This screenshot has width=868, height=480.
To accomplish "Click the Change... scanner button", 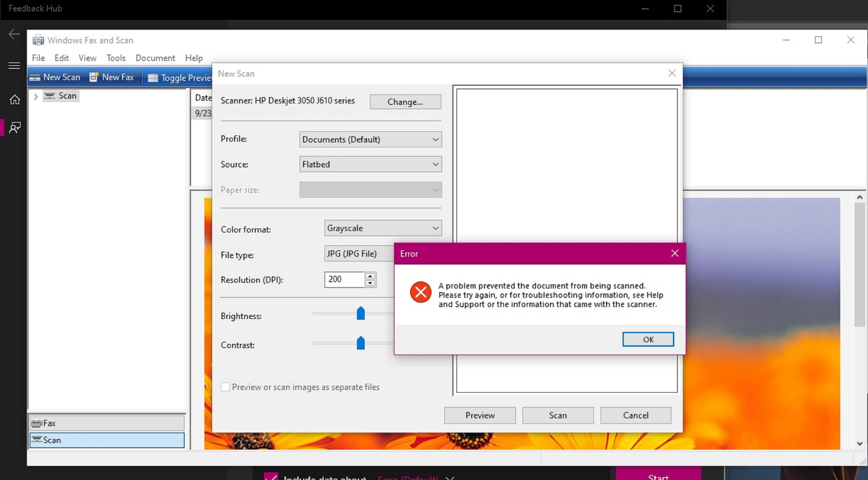I will click(x=405, y=102).
